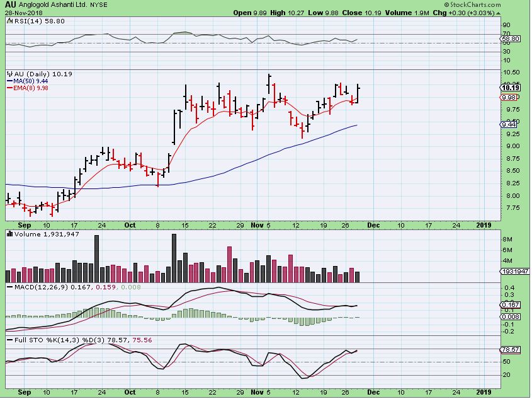Click the 0.008 histogram axis tag

tap(511, 316)
